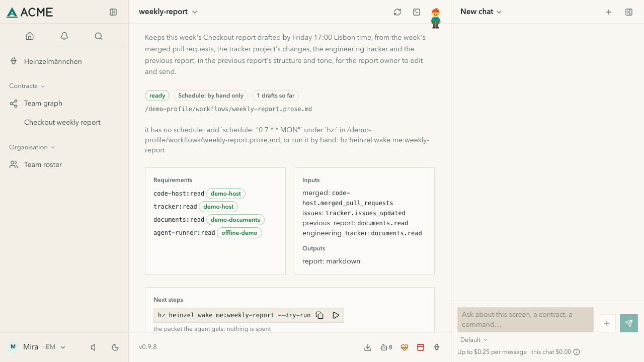Viewport: 644px width, 362px height.
Task: Click the ready status badge
Action: tap(157, 96)
